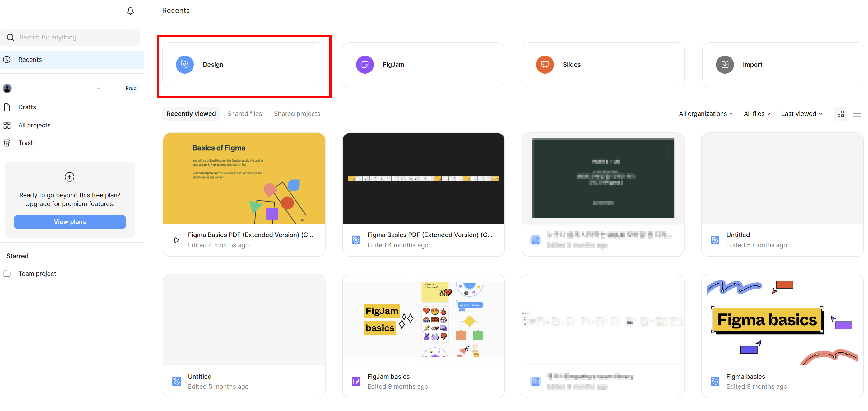868x411 pixels.
Task: Click design icon on Figma basics card
Action: pos(715,381)
